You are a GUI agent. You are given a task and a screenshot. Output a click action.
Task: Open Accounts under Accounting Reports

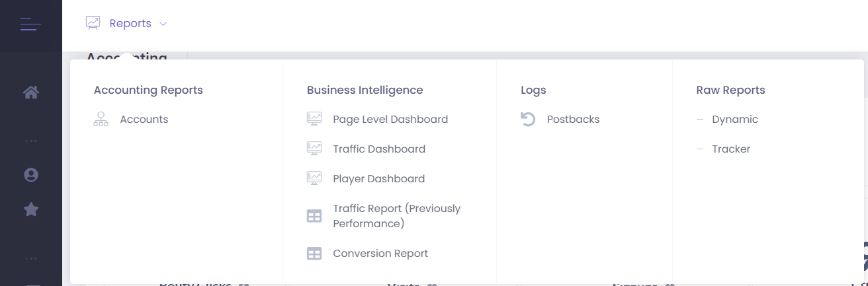point(144,120)
